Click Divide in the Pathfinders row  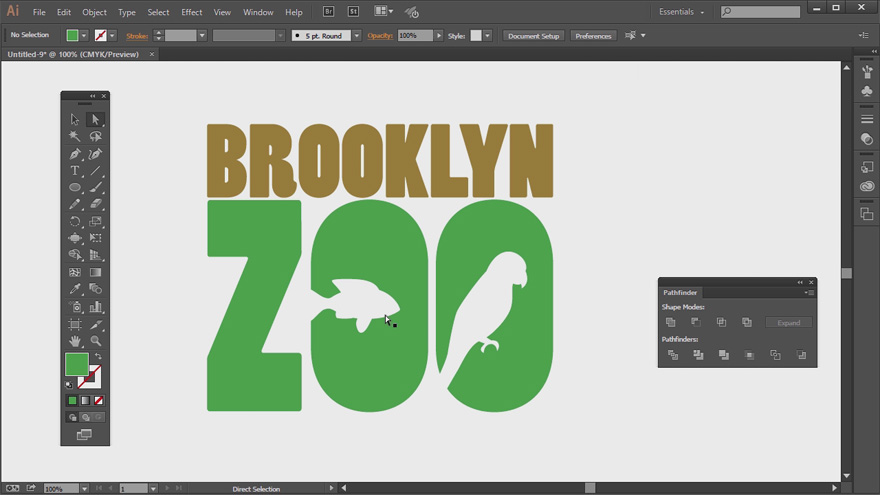673,355
